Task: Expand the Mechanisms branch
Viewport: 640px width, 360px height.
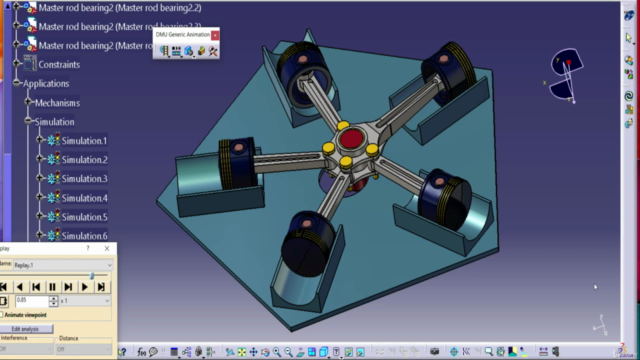Action: pyautogui.click(x=28, y=102)
